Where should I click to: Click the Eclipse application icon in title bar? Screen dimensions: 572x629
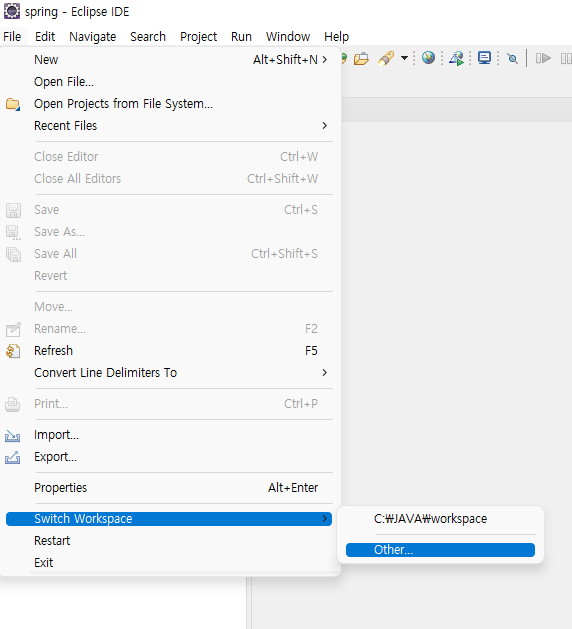[x=12, y=11]
